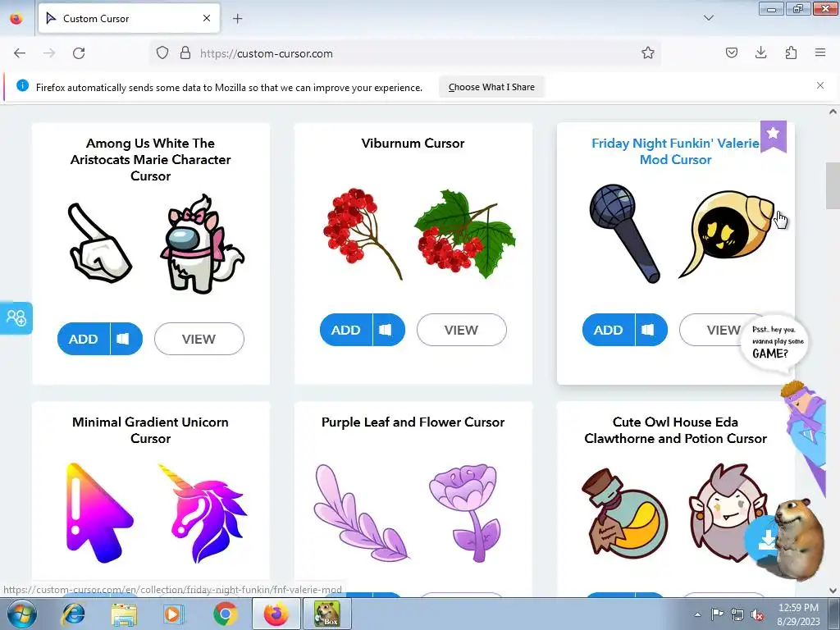Dismiss the Firefox data notification bar
This screenshot has height=630, width=840.
[x=820, y=85]
